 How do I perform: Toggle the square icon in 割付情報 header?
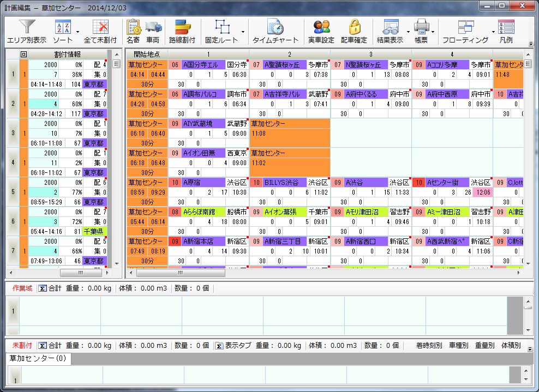23,54
